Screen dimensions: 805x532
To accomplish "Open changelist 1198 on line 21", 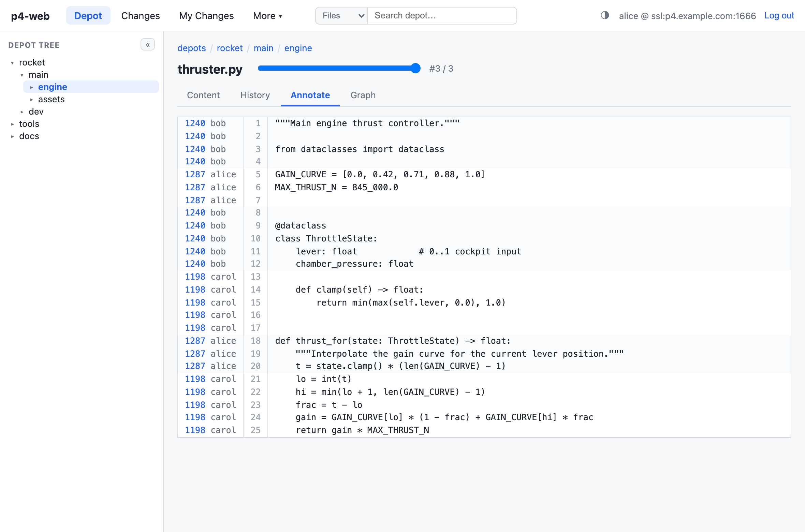I will (195, 379).
